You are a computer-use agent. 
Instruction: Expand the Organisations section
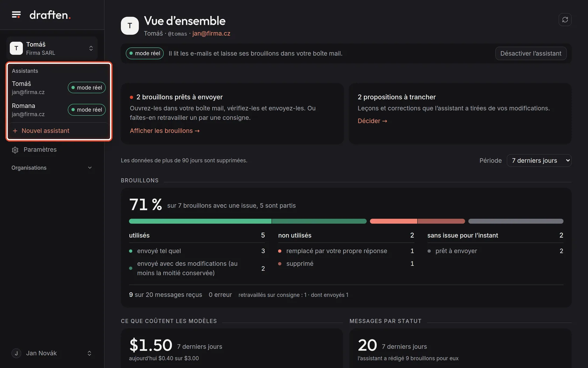tap(52, 168)
